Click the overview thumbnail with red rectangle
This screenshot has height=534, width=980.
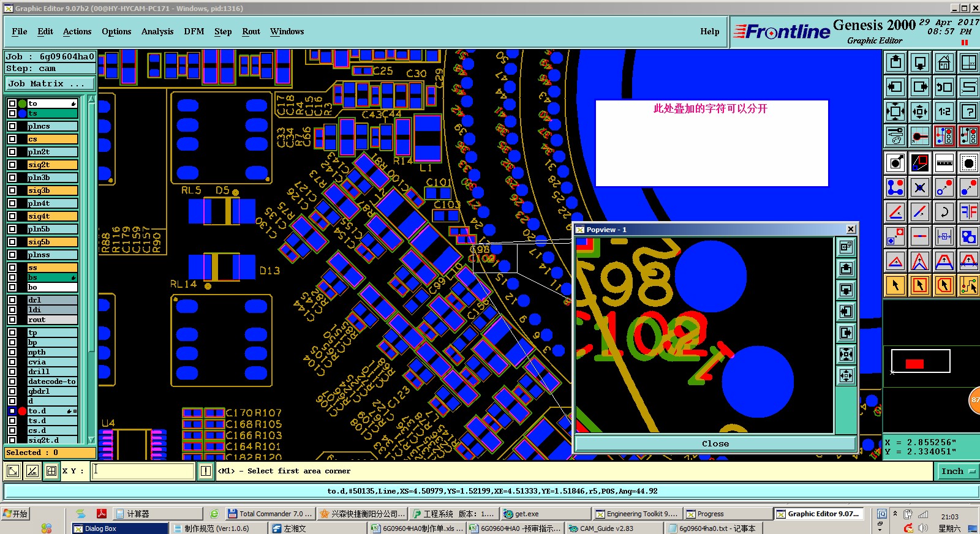(x=921, y=361)
